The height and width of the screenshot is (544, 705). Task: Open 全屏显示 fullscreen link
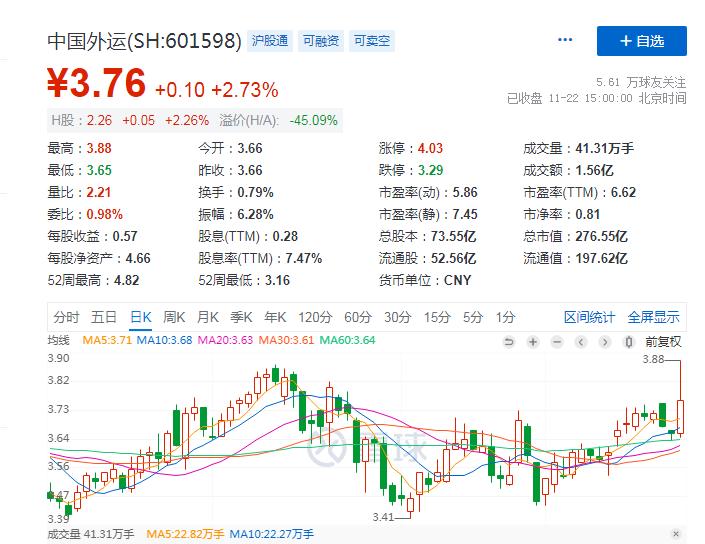pos(653,317)
